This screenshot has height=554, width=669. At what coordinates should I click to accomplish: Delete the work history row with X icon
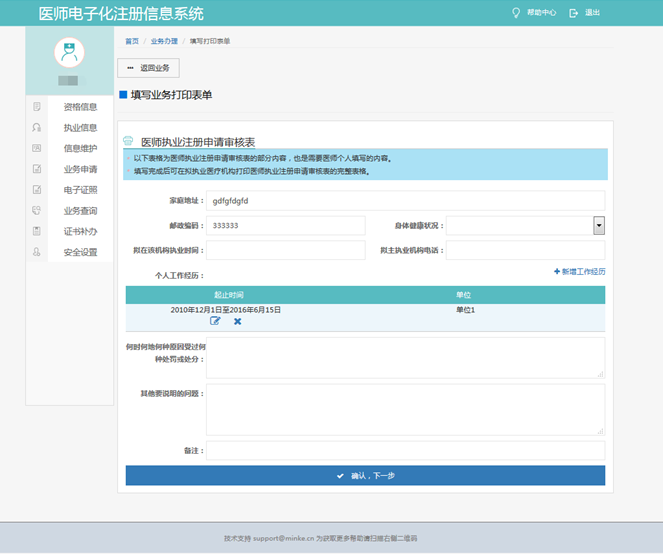point(238,321)
